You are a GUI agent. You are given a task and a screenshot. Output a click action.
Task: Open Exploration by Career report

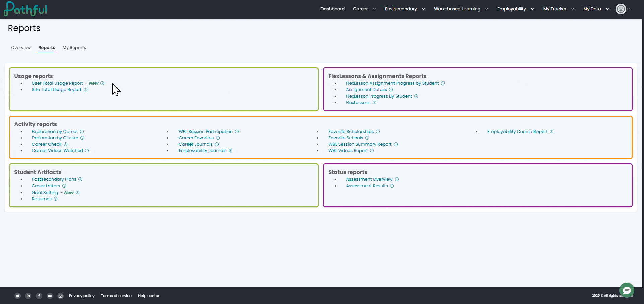pos(55,132)
